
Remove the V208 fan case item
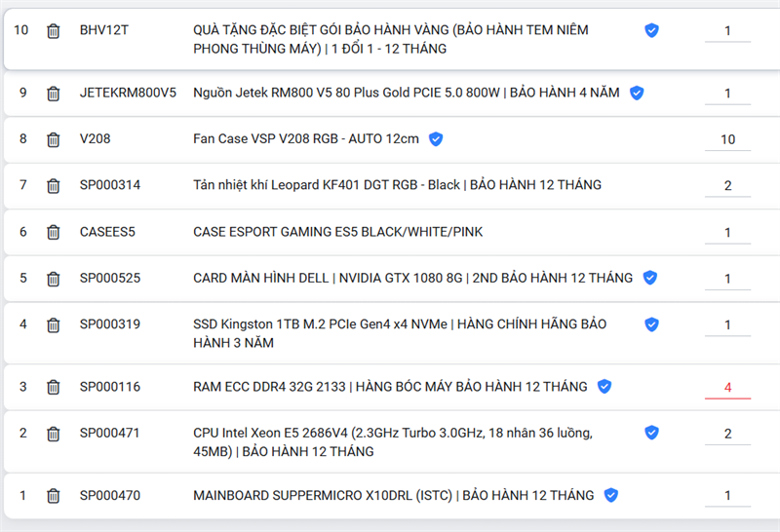point(54,139)
